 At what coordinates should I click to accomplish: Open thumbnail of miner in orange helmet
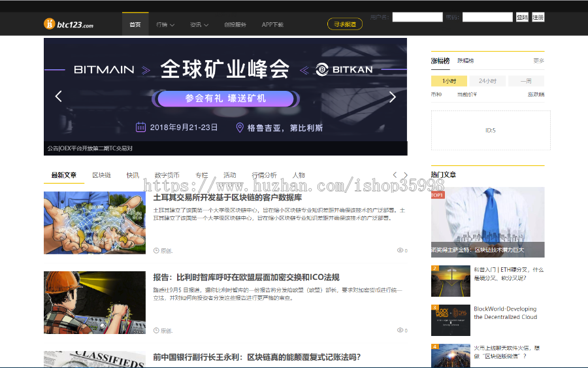[x=95, y=303]
